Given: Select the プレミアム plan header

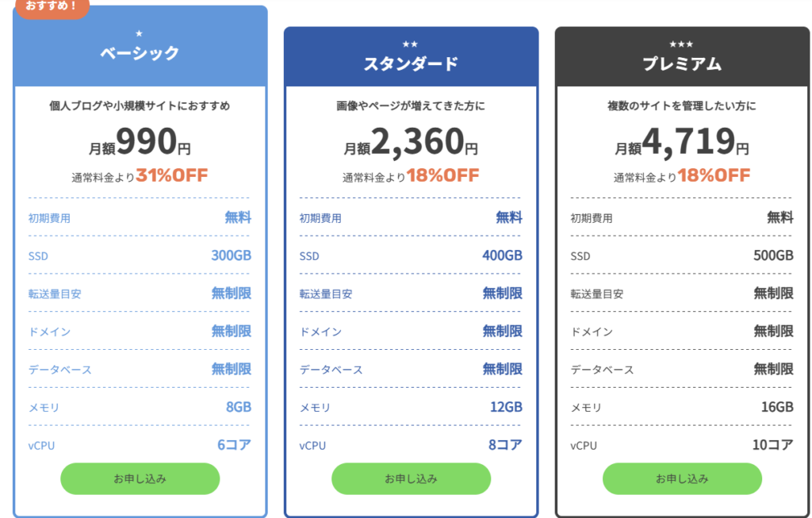Looking at the screenshot, I should point(682,64).
